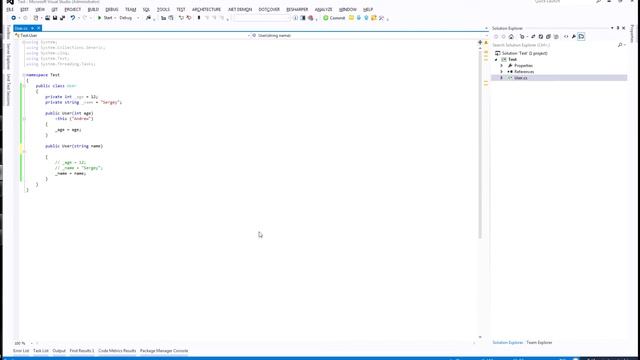Open the Output tab
Image resolution: width=640 pixels, height=360 pixels.
(59, 351)
